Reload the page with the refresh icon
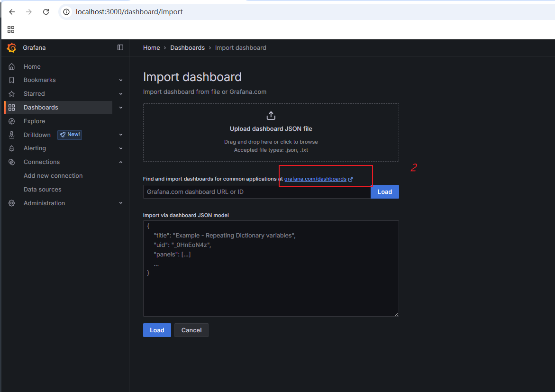The image size is (555, 392). [x=46, y=12]
